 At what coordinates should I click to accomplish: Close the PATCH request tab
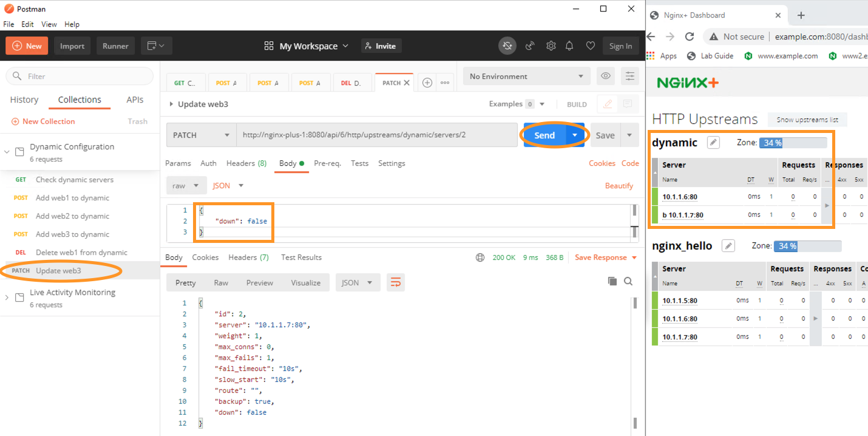407,83
